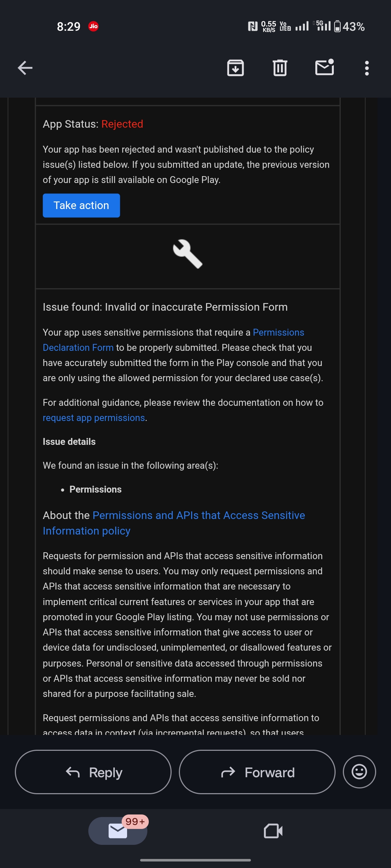391x868 pixels.
Task: Mark the email as unread
Action: [324, 68]
